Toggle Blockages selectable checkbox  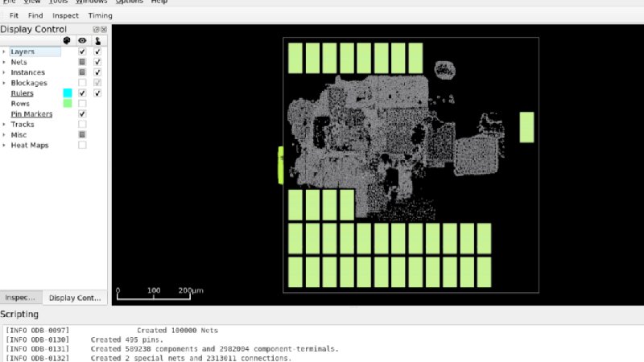[x=97, y=83]
